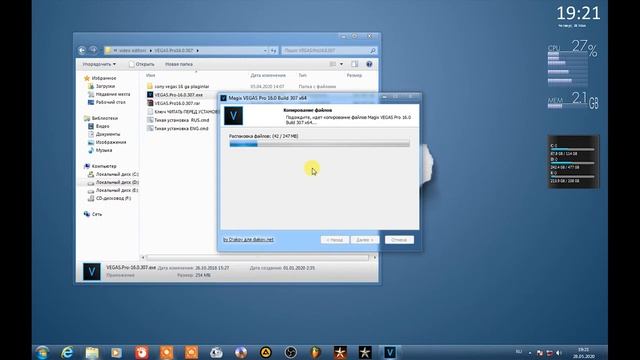Screen dimensions: 640x360
Task: Click Открыть in the Explorer toolbar
Action: point(142,64)
